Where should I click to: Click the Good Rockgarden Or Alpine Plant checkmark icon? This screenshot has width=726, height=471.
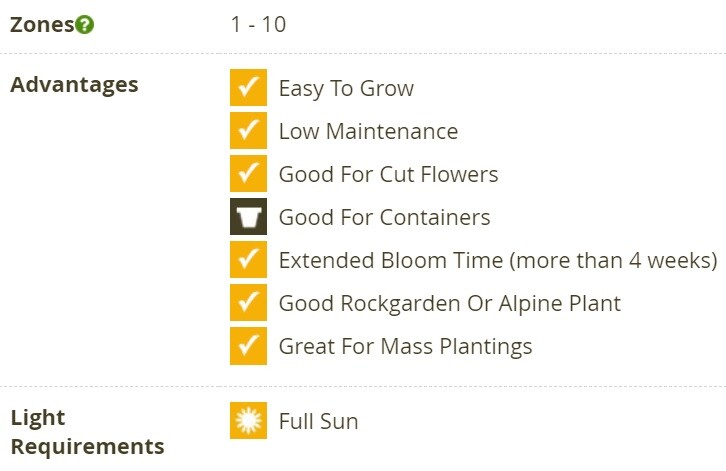click(248, 303)
